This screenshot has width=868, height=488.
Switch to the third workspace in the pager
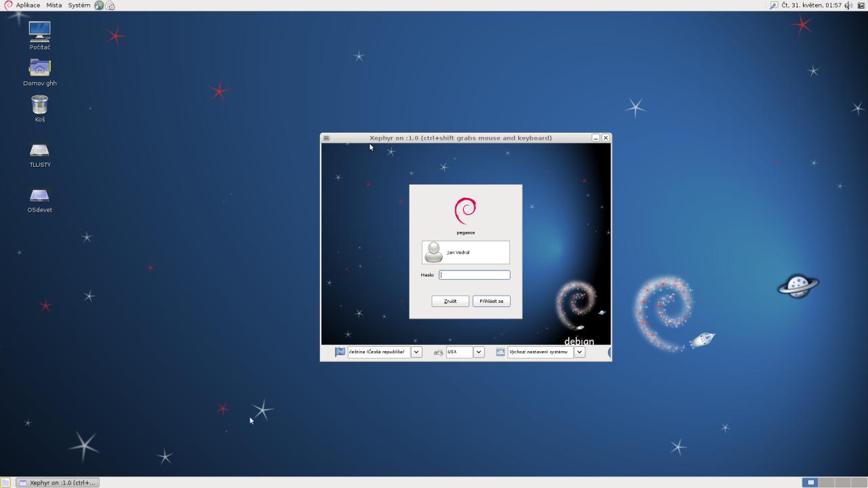tap(843, 483)
